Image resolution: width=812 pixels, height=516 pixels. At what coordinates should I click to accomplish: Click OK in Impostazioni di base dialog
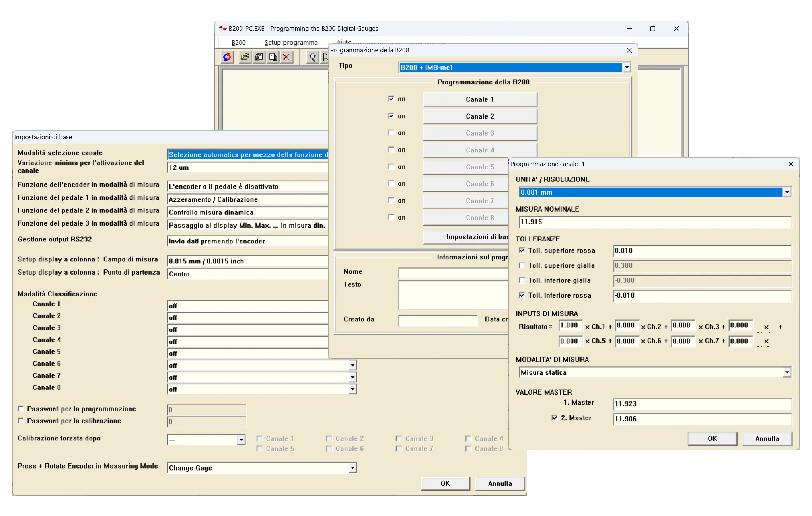(x=445, y=483)
